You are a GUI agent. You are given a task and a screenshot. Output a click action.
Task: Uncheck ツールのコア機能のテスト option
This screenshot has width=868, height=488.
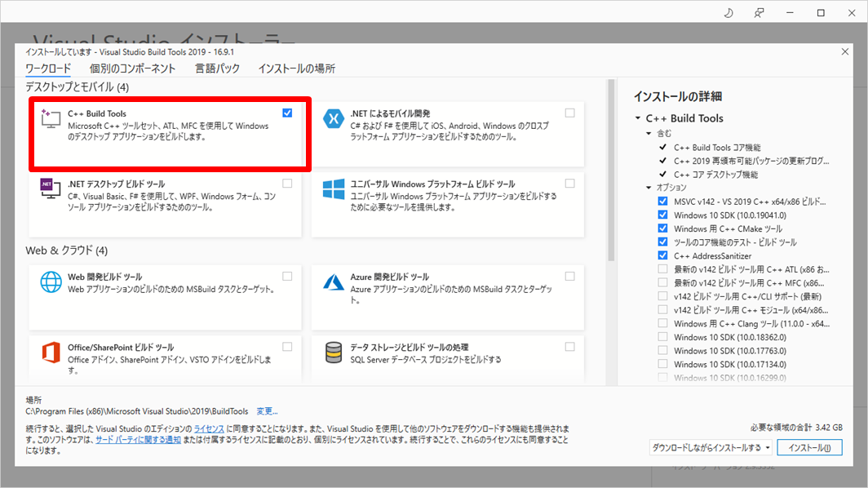pyautogui.click(x=662, y=242)
